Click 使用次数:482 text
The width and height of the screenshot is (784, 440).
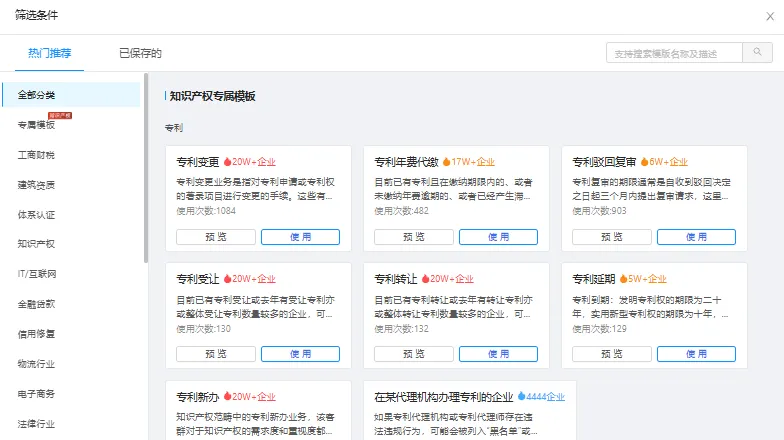pos(402,211)
